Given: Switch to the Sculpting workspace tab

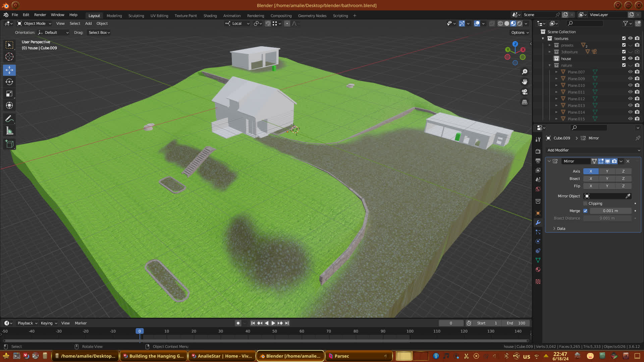Looking at the screenshot, I should click(x=136, y=15).
